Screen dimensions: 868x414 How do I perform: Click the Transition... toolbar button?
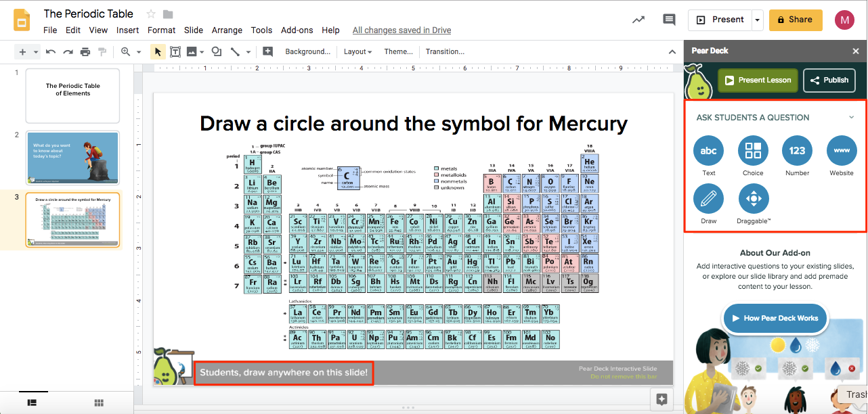pyautogui.click(x=445, y=51)
